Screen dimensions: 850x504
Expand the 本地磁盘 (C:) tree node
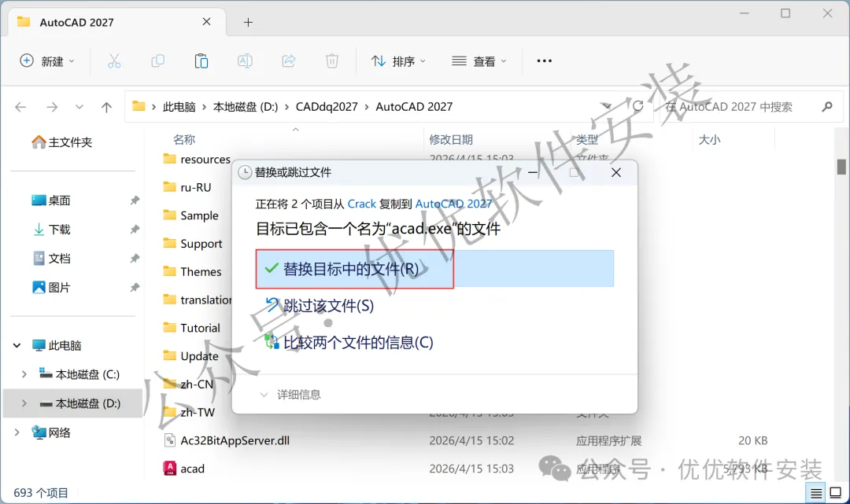pyautogui.click(x=24, y=374)
